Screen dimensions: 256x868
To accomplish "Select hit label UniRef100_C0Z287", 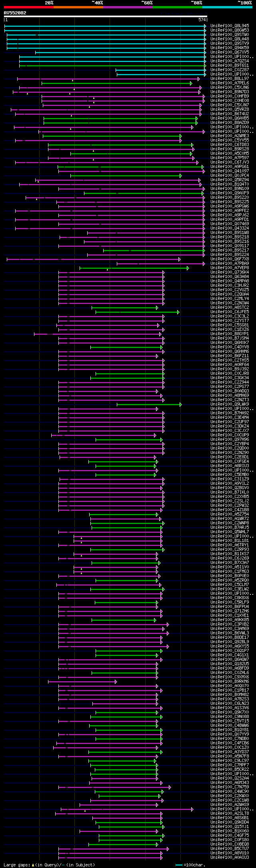I will (230, 70).
